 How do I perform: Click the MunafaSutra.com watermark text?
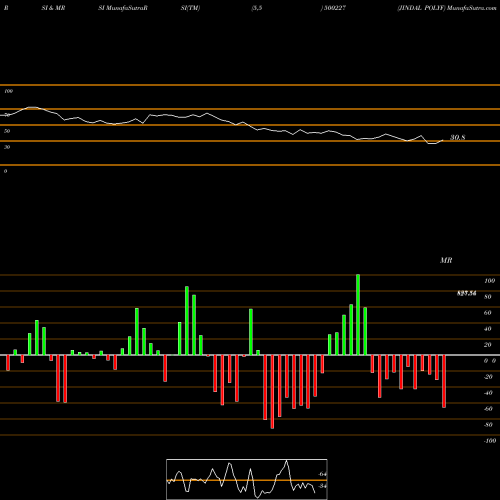click(472, 8)
